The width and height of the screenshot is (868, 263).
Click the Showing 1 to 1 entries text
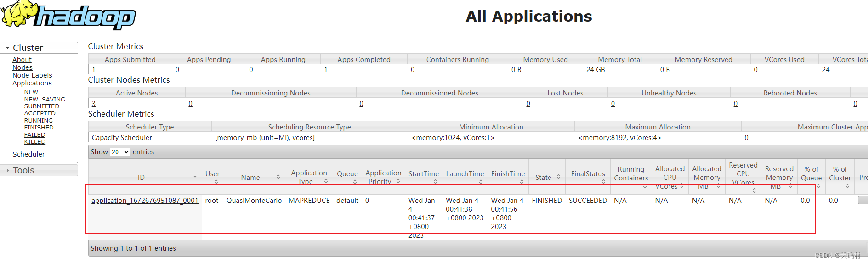coord(133,248)
